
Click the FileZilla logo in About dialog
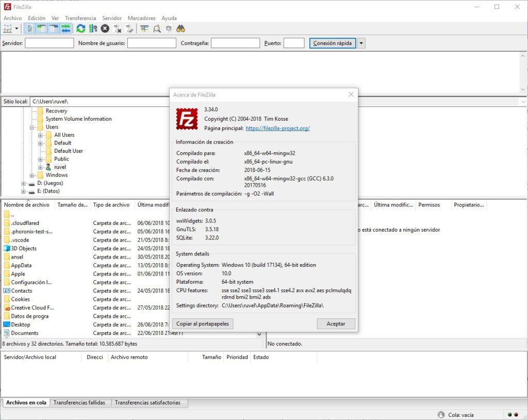pos(187,119)
